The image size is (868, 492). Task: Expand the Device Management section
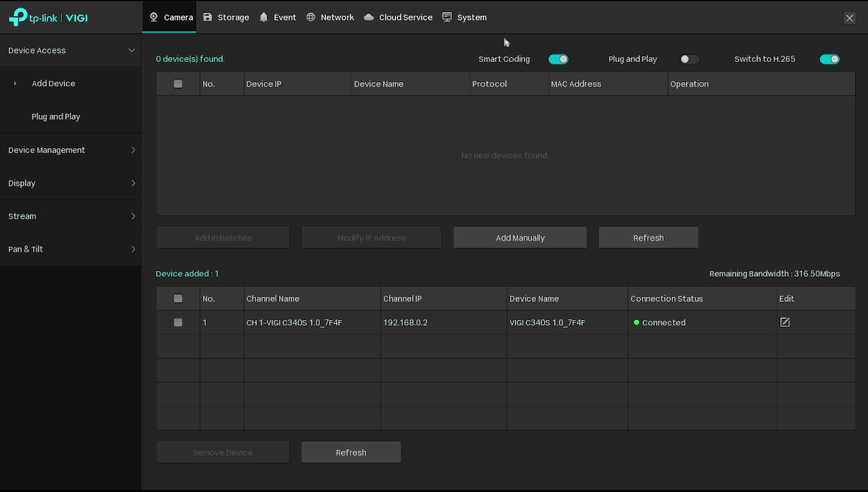click(x=70, y=150)
